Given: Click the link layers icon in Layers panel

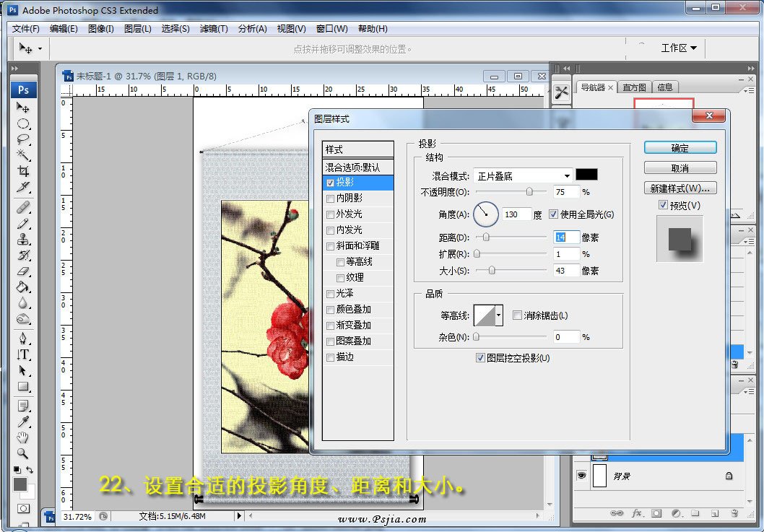Looking at the screenshot, I should click(617, 513).
